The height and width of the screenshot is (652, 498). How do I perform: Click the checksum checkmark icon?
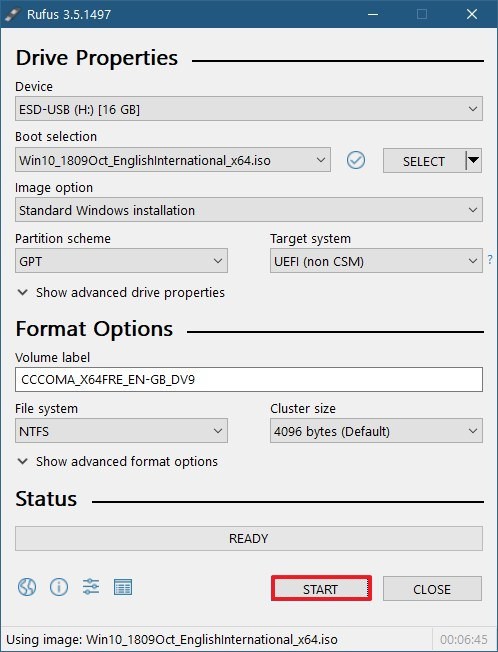[356, 160]
